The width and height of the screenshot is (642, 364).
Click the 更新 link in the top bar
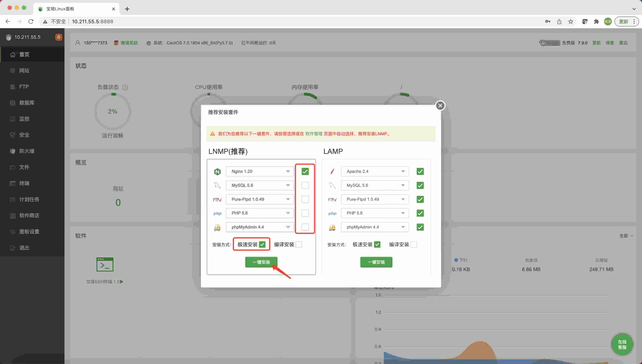tap(597, 43)
